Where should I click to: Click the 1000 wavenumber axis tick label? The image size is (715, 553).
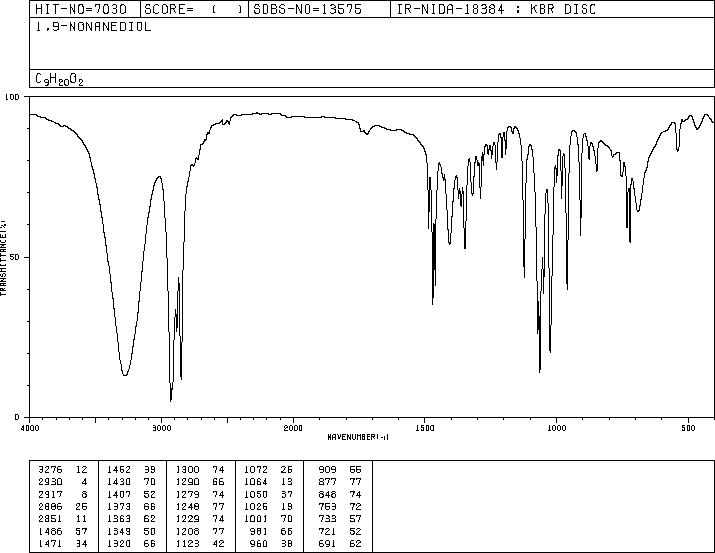557,428
